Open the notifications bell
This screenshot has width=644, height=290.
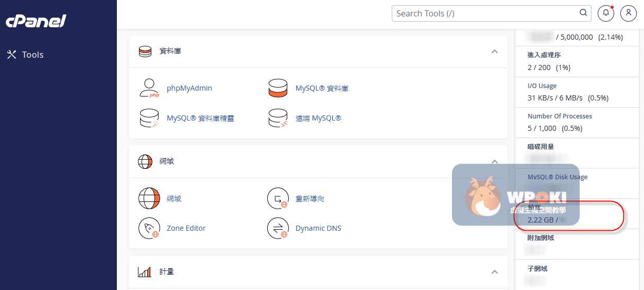point(606,13)
